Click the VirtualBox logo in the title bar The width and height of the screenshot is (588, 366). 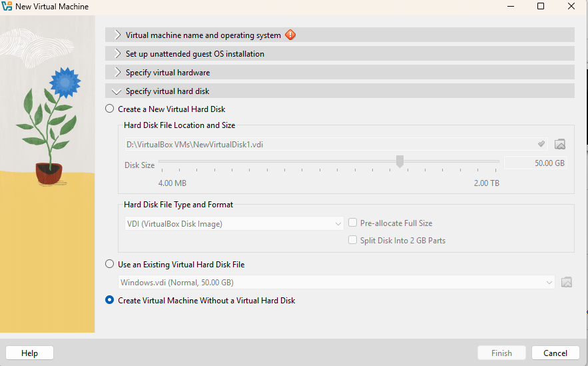7,7
